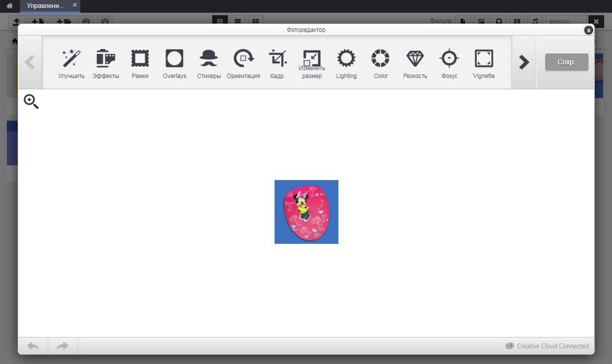Screen dimensions: 612x364
Task: Click the new folder icon in background toolbar
Action: coord(64,22)
